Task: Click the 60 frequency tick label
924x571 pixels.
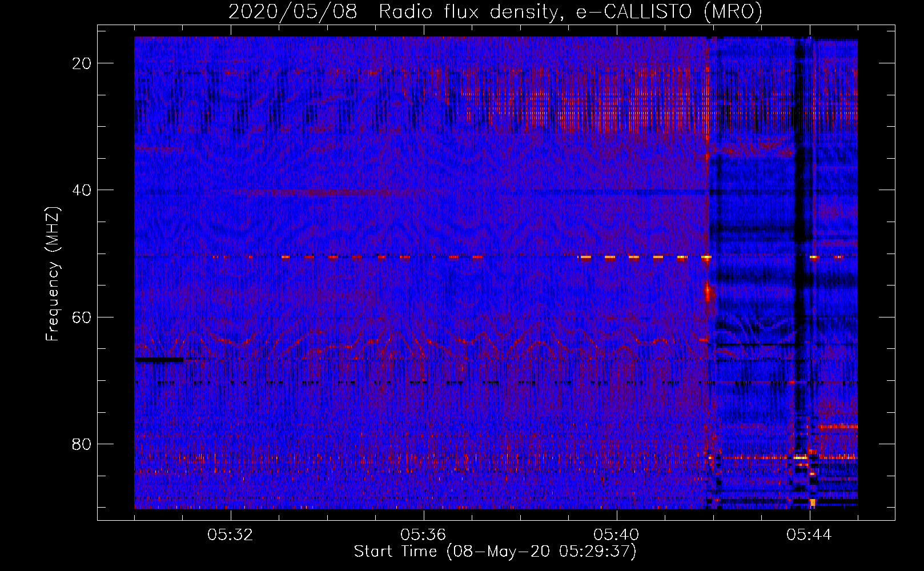Action: pyautogui.click(x=82, y=317)
